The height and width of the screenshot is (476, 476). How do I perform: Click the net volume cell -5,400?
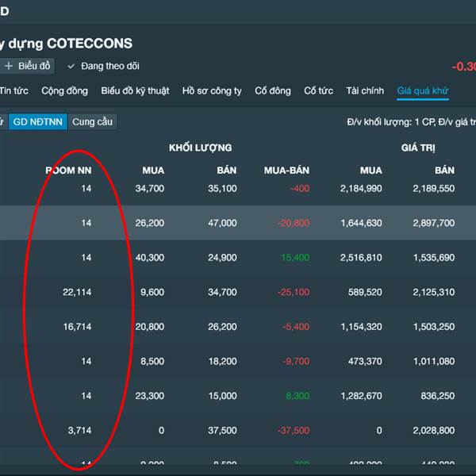tap(296, 327)
